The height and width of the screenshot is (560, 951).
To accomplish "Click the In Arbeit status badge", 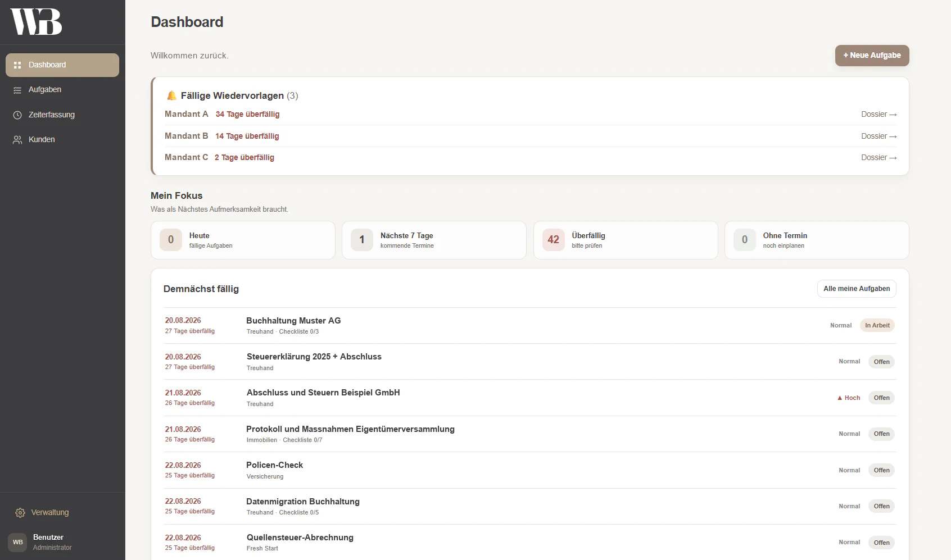I will tap(877, 325).
